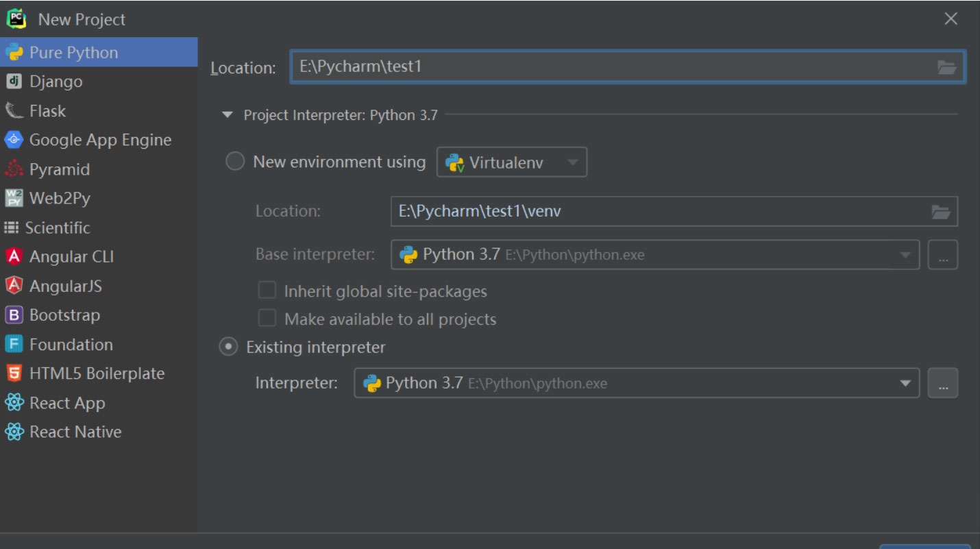Select the Pure Python icon
The image size is (980, 549).
[14, 52]
